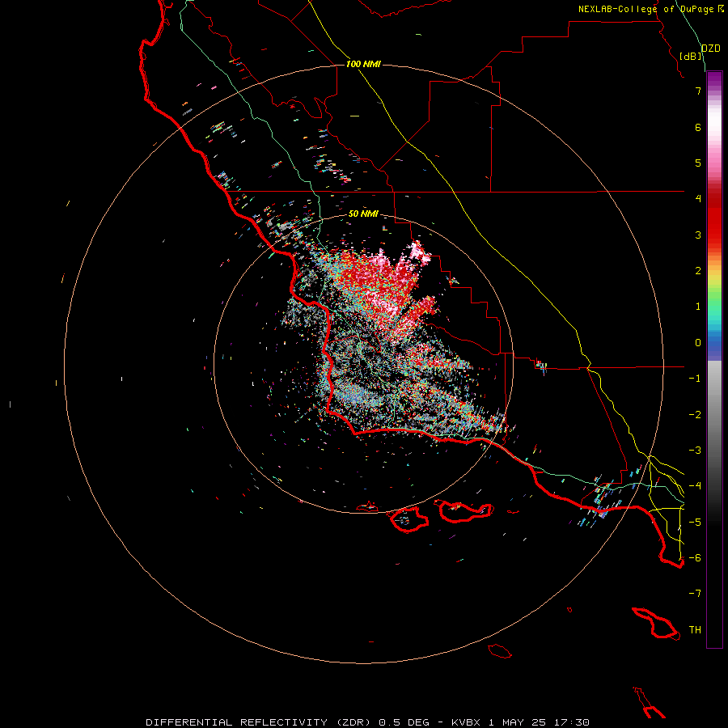Click the "3" tick label on the scale
This screenshot has height=728, width=728.
[698, 235]
